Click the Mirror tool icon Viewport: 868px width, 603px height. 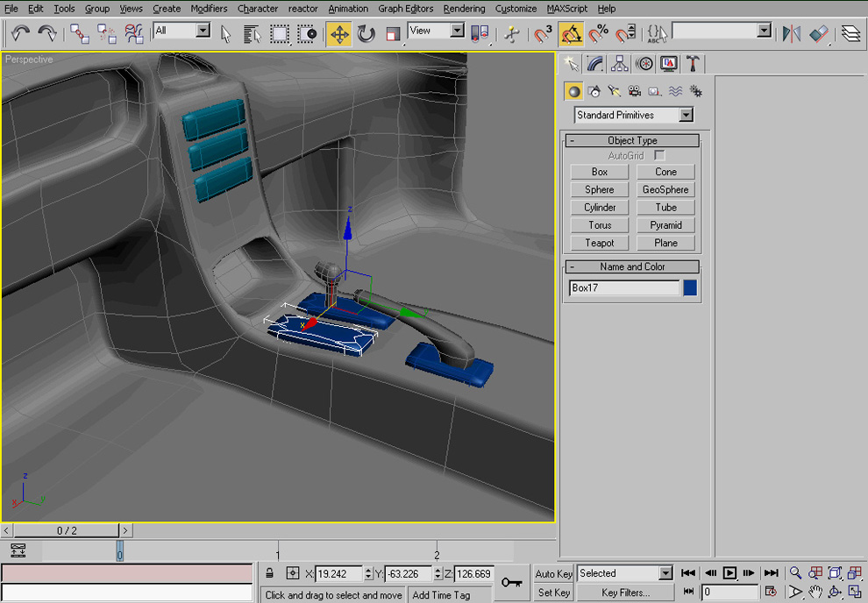(792, 34)
